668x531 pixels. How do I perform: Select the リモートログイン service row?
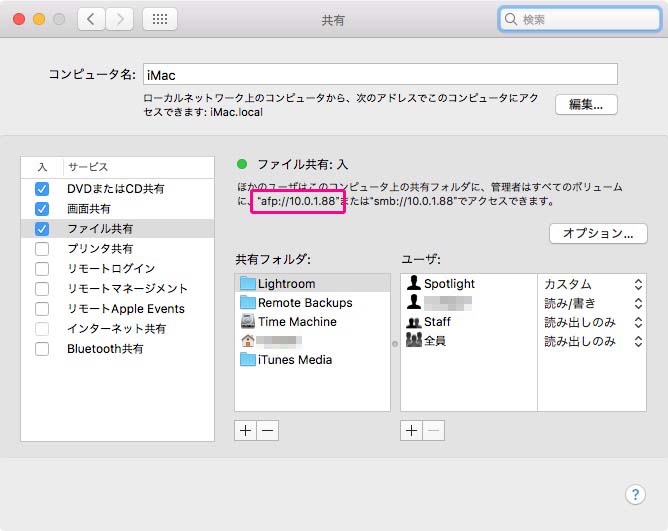[x=118, y=269]
